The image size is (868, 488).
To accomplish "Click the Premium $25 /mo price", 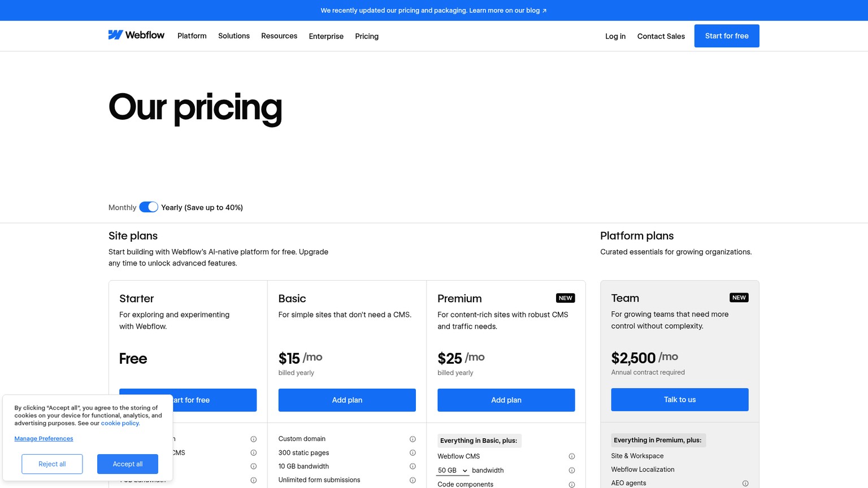I will point(461,358).
